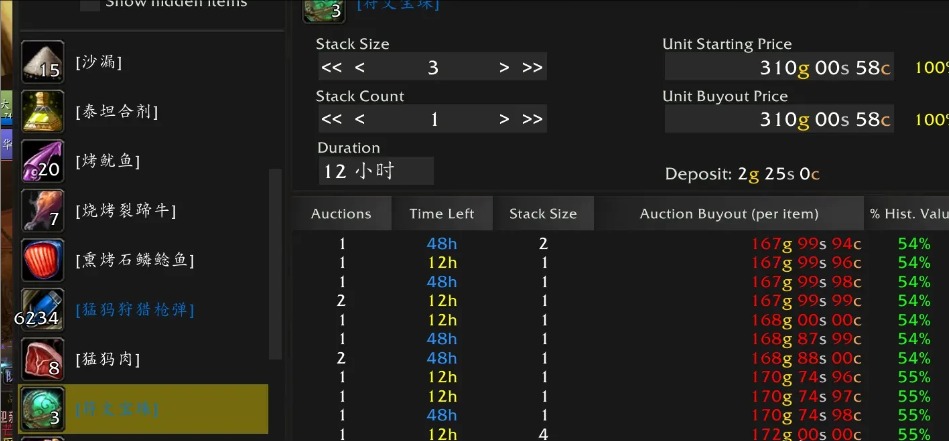Open the Duration 12 小时 dropdown
This screenshot has height=441, width=949.
376,171
